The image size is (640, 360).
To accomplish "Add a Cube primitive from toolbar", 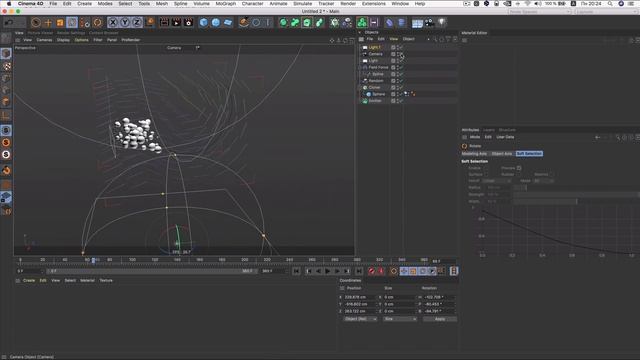I will point(203,22).
